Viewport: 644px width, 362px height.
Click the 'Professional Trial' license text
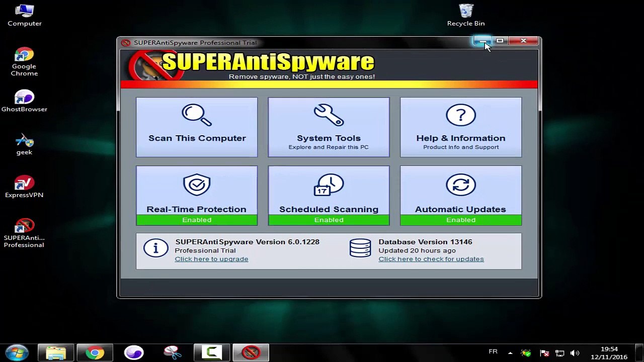coord(205,250)
